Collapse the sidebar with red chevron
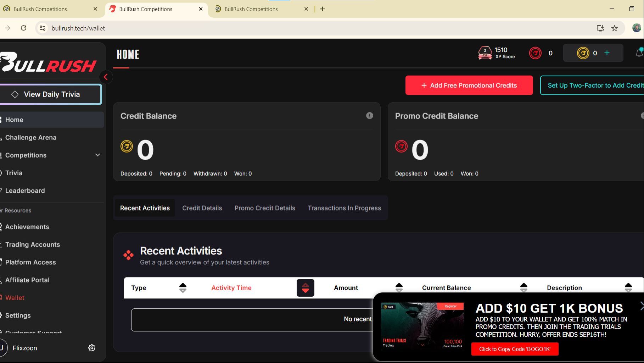Screen dimensions: 644x363 (x=106, y=77)
